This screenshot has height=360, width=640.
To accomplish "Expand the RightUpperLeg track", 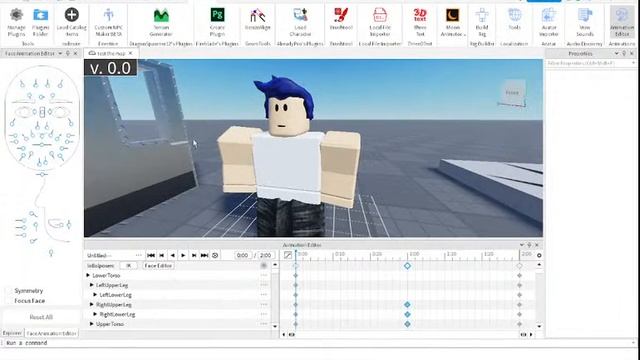I will coord(91,304).
